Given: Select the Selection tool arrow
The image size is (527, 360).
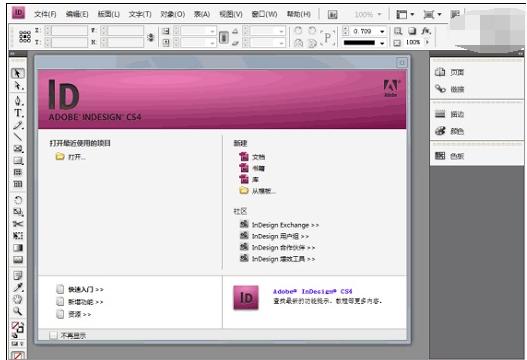Looking at the screenshot, I should tap(18, 73).
